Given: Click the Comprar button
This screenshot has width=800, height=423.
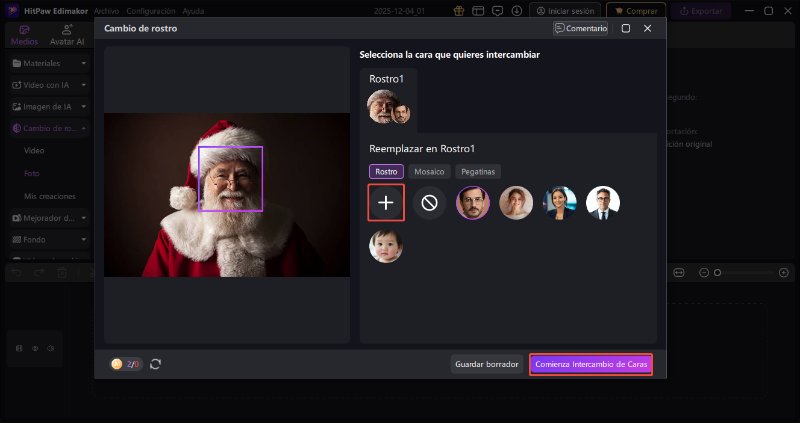Looking at the screenshot, I should 636,11.
